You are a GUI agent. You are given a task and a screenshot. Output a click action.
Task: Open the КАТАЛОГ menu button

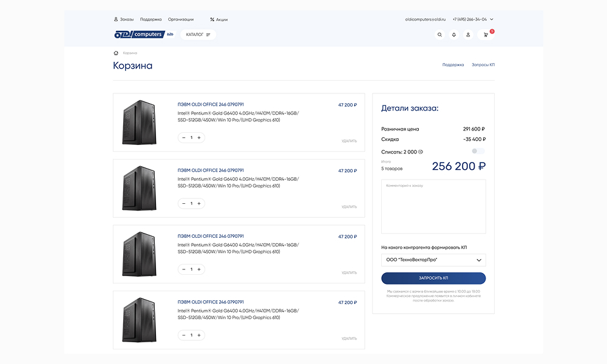(198, 35)
